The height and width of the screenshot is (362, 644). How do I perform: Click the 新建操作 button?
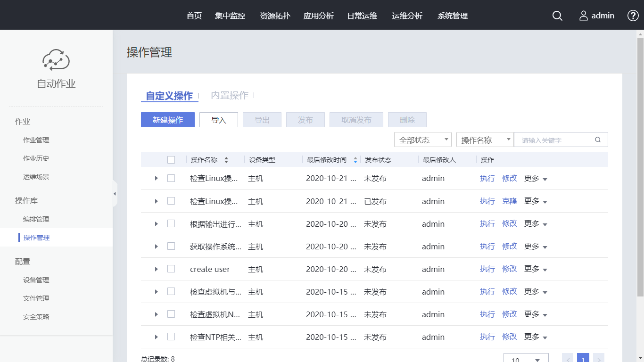(168, 120)
